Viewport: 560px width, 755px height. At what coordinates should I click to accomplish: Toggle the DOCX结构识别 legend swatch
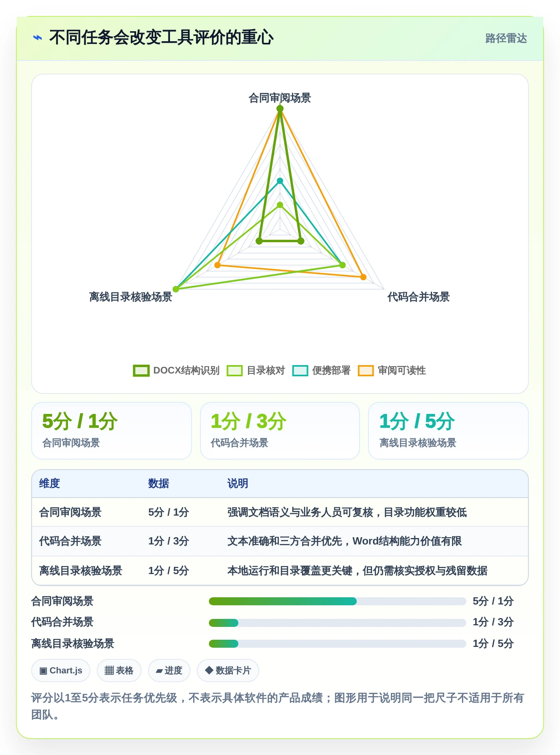(x=141, y=370)
